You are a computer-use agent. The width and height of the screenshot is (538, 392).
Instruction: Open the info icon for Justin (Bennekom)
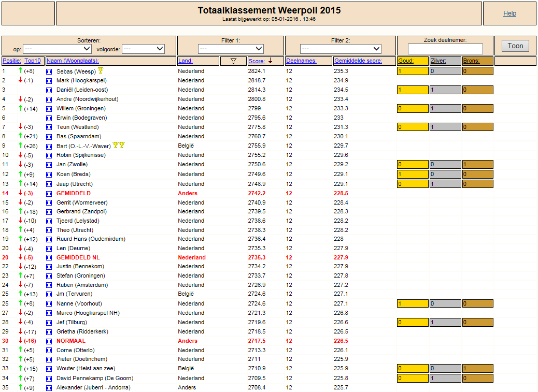49,267
